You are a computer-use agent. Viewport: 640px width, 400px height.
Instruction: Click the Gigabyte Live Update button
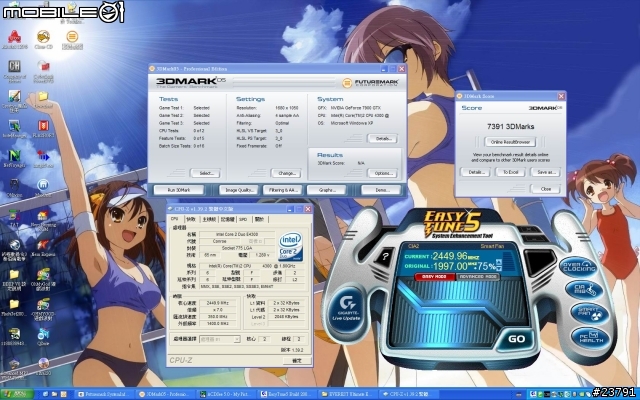click(347, 308)
